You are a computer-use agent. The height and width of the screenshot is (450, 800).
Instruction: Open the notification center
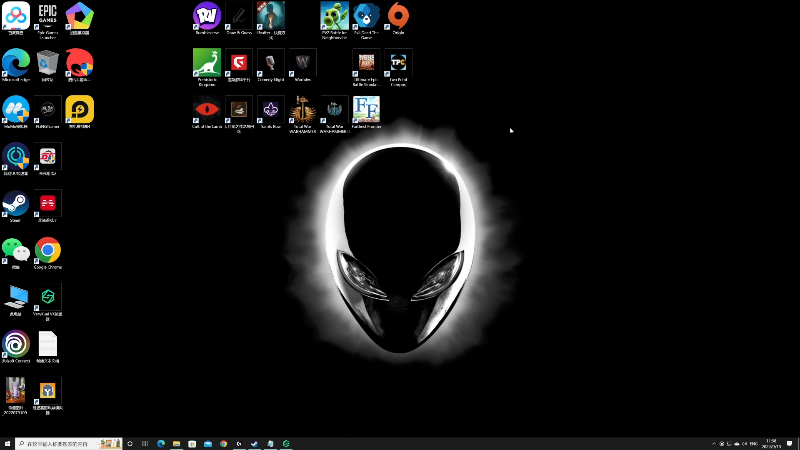pos(790,444)
